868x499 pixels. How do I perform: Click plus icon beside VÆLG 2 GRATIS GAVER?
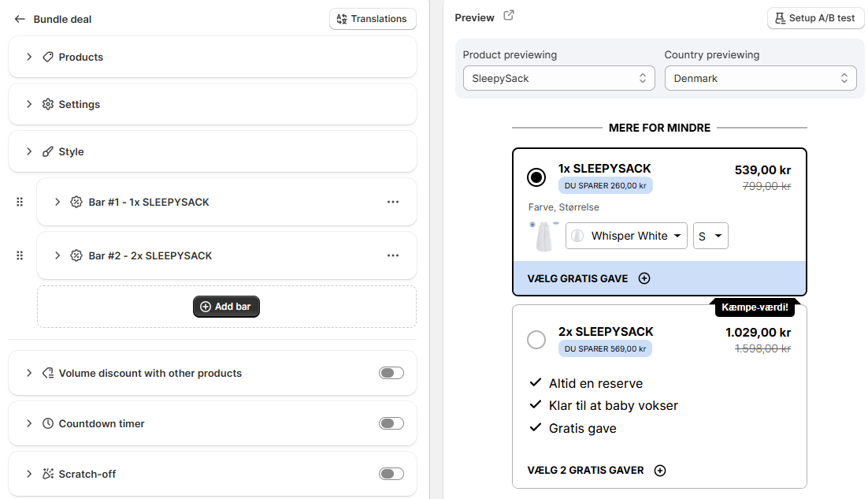[x=660, y=471]
